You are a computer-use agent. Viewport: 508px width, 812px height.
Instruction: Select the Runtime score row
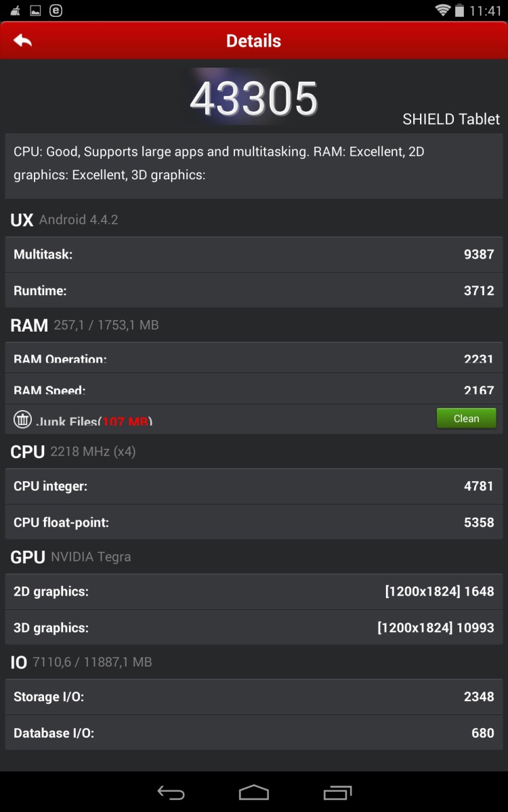coord(254,291)
